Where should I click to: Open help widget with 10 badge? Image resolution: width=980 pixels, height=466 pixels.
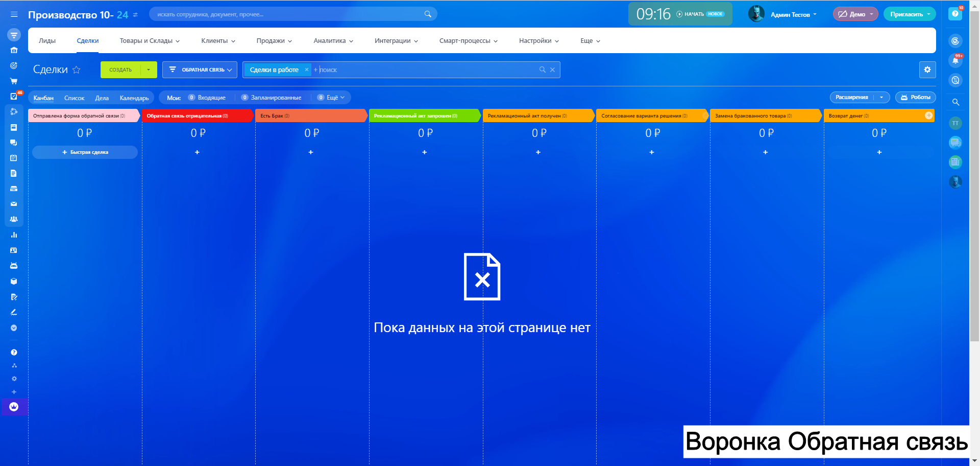pyautogui.click(x=955, y=14)
